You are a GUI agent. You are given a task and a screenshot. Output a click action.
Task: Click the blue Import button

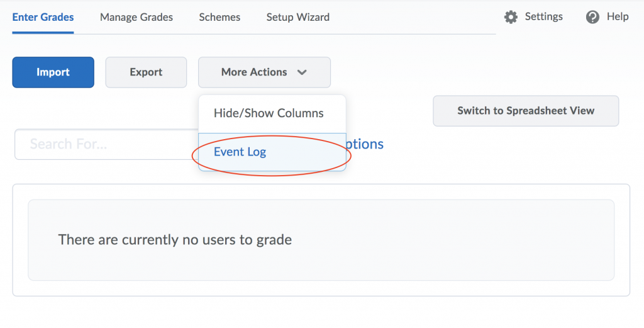click(53, 72)
